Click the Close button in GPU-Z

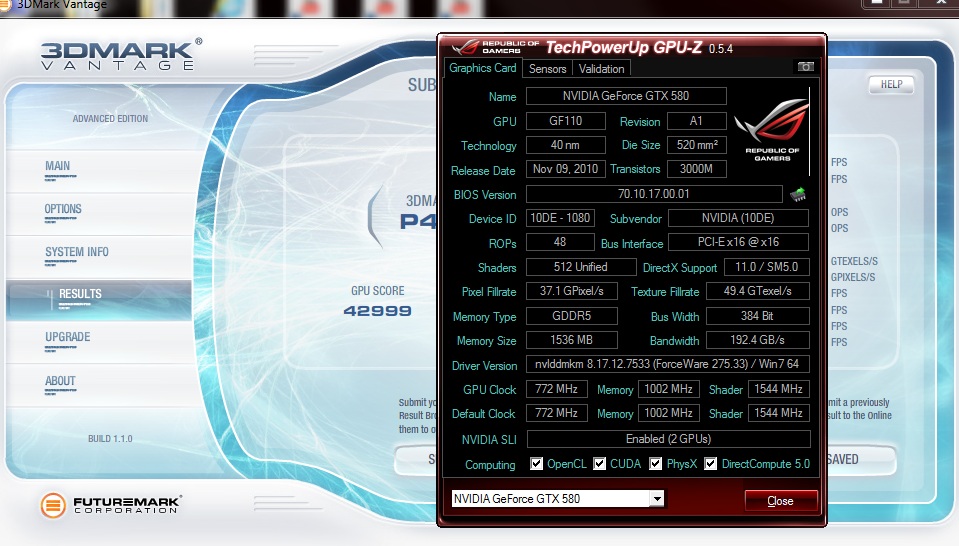pyautogui.click(x=781, y=501)
